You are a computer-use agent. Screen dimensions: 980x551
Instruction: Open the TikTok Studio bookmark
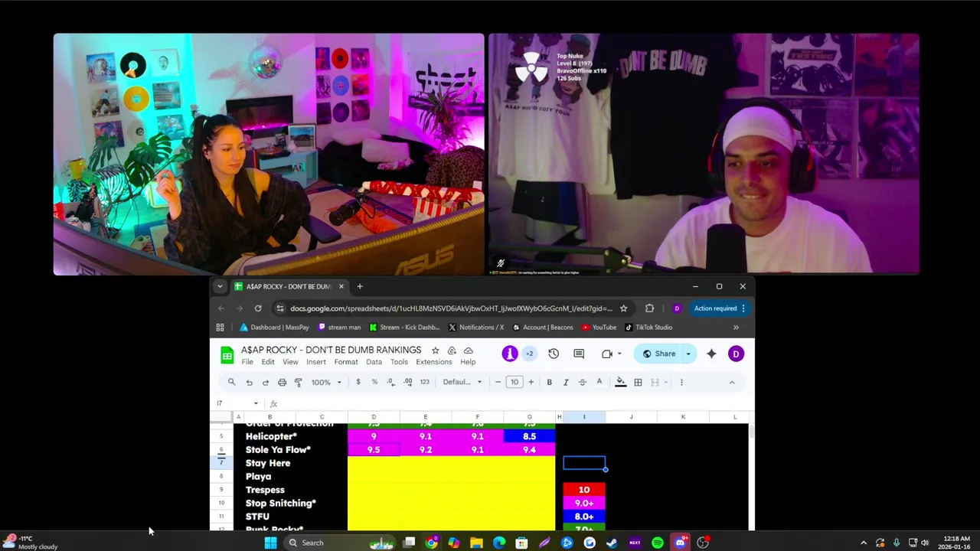(x=648, y=328)
